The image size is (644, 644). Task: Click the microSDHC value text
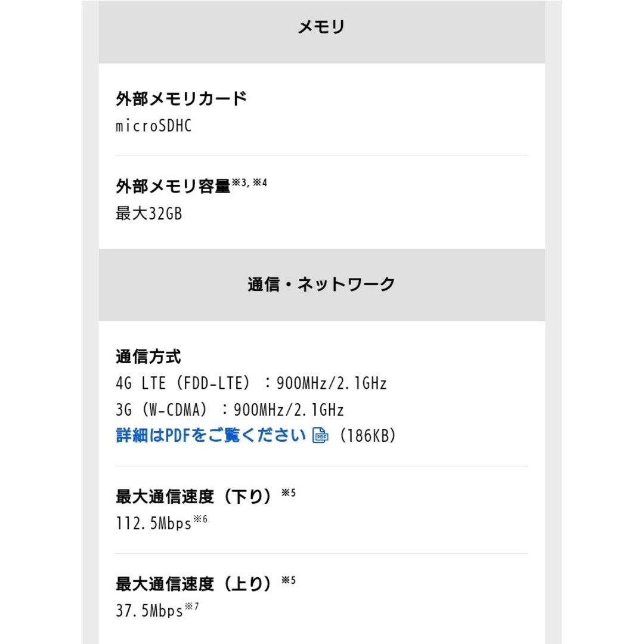tap(154, 126)
